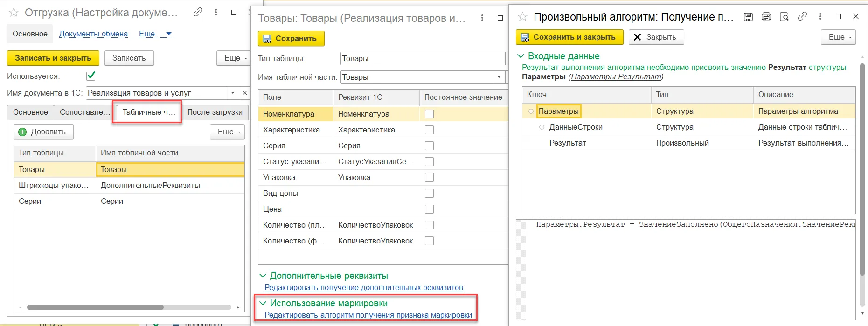This screenshot has height=326, width=868.
Task: Click the algorithm code editor line
Action: (695, 225)
